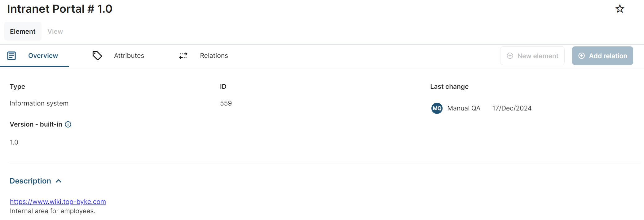Open the wiki.top-byke.com link
The image size is (644, 220).
click(58, 202)
